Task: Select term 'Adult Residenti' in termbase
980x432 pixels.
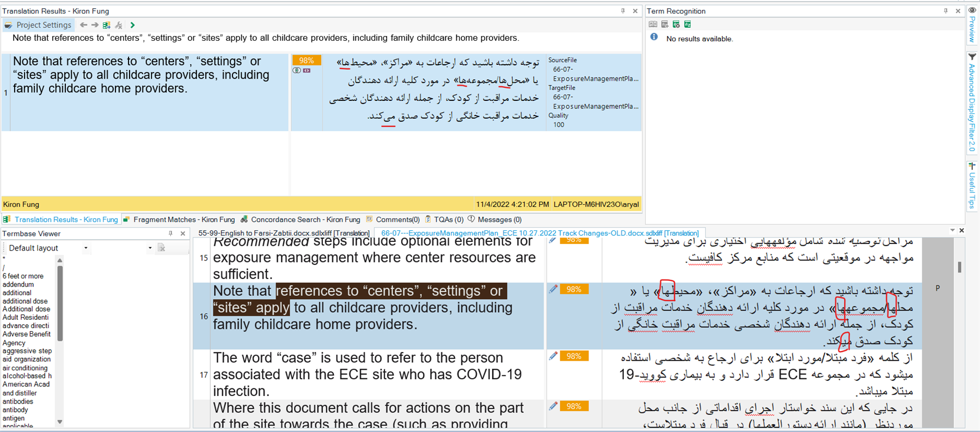Action: 26,317
